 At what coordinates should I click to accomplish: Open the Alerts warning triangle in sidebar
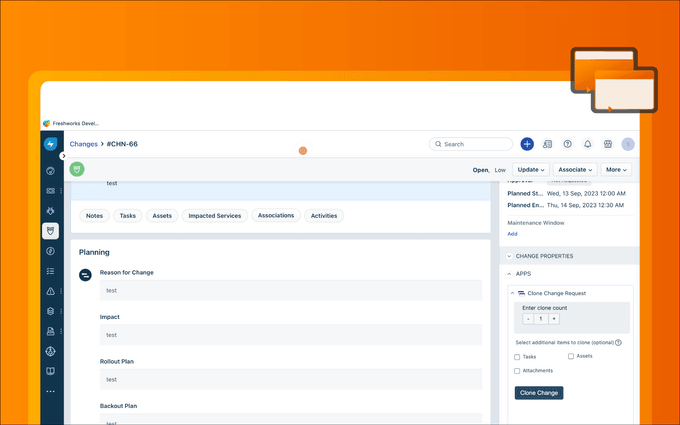[50, 291]
